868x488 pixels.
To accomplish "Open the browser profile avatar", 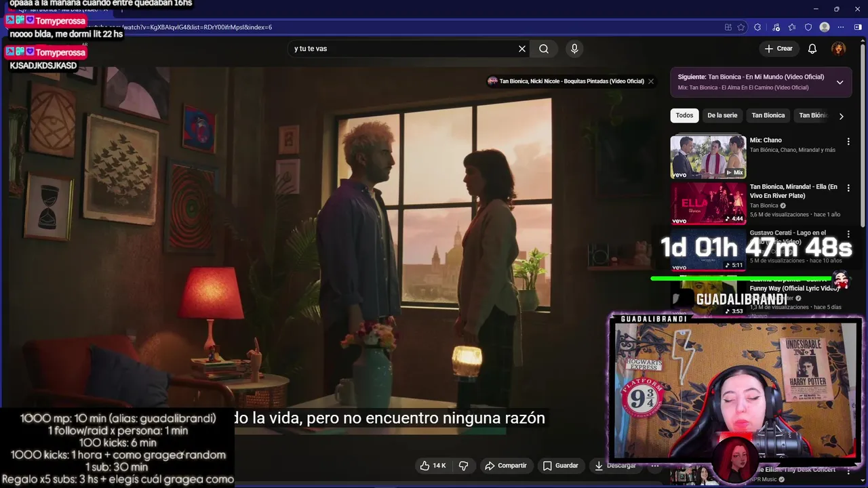I will 825,27.
